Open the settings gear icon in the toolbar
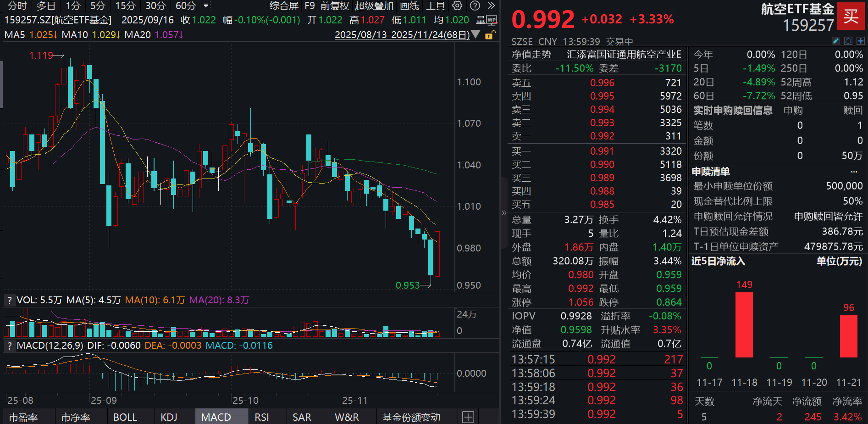This screenshot has width=868, height=424. [456, 6]
